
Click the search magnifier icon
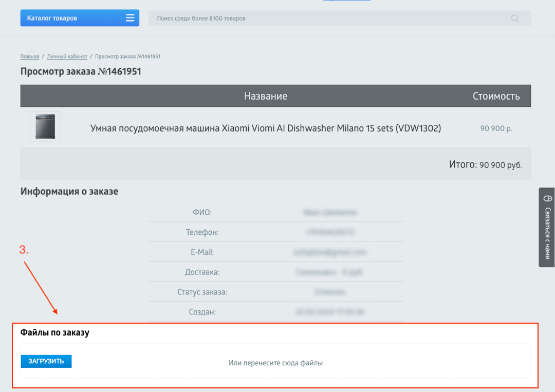point(514,18)
